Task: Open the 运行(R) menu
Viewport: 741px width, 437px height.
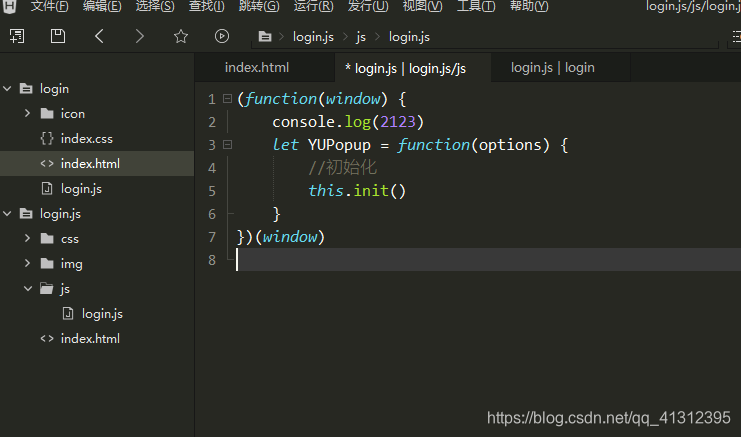Action: 314,7
